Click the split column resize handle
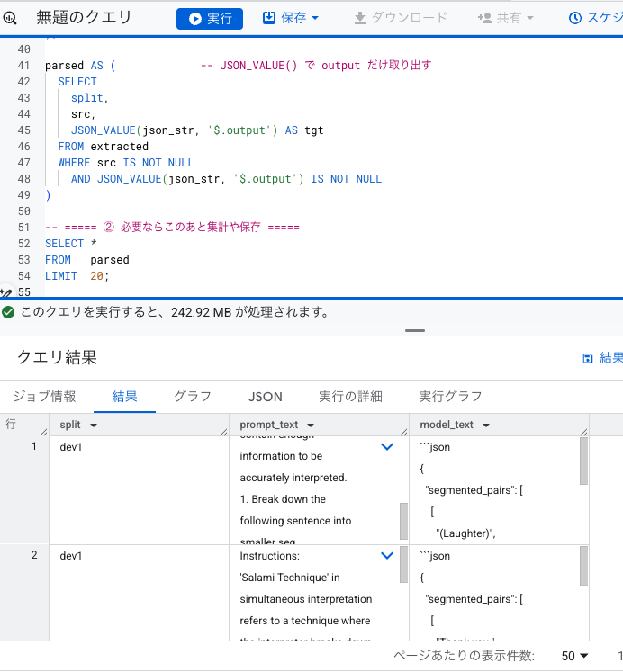 point(223,432)
